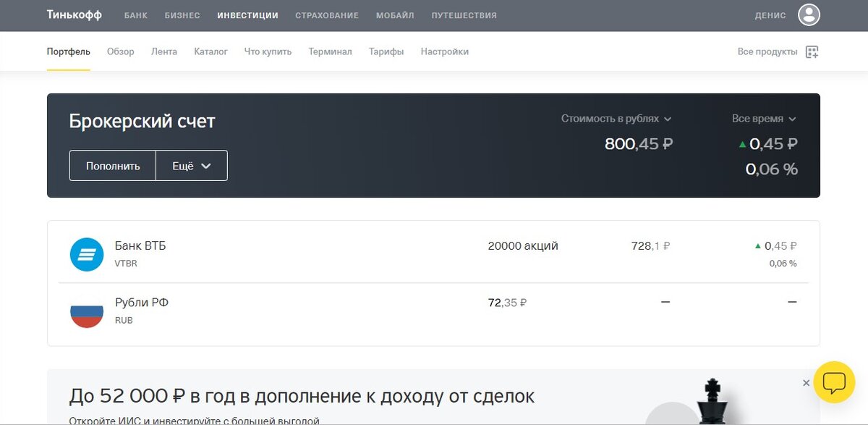
Task: Open the Терминал tab
Action: (330, 51)
